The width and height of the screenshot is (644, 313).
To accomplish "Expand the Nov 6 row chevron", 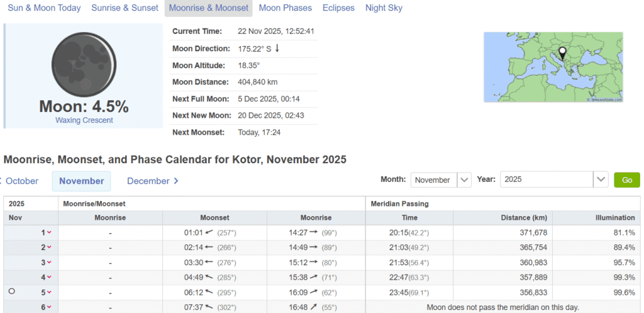I will (x=49, y=307).
